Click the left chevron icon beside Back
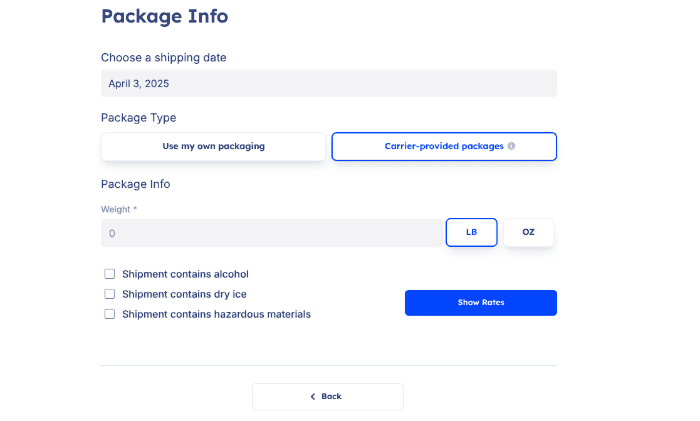700x421 pixels. [313, 397]
